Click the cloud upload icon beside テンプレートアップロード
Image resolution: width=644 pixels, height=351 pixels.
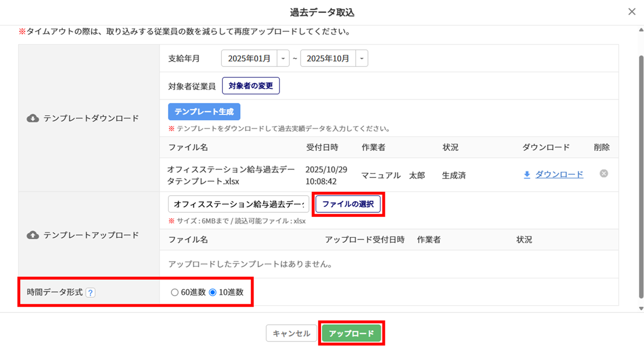(x=33, y=235)
